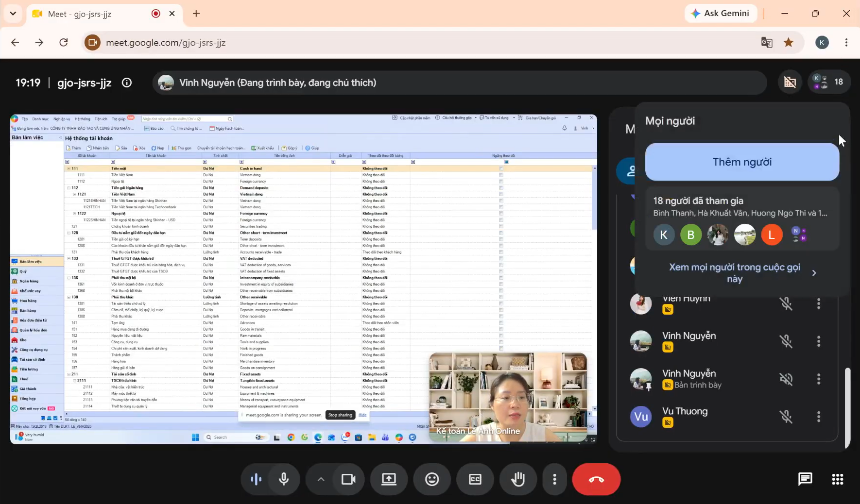Viewport: 860px width, 504px height.
Task: Toggle the microphone button
Action: click(284, 479)
